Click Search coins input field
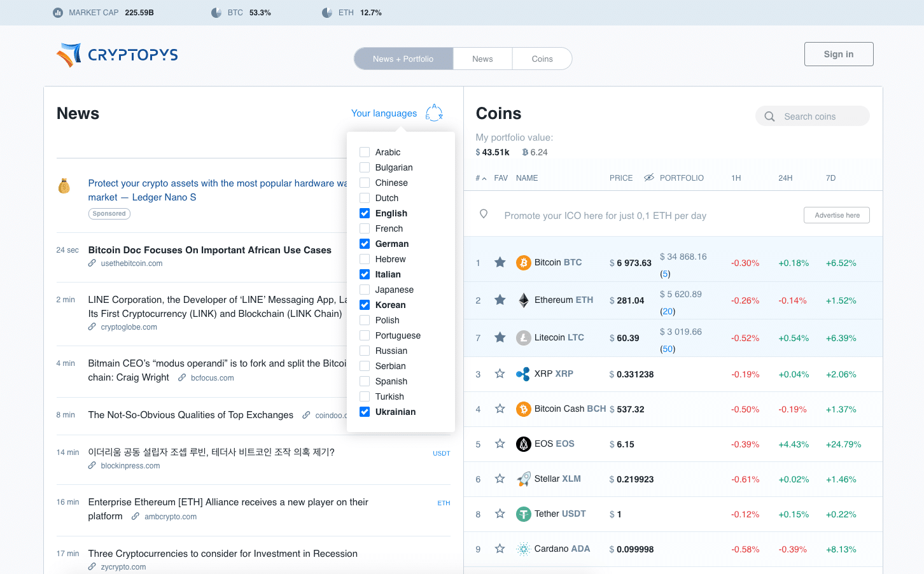Image resolution: width=924 pixels, height=574 pixels. 813,116
